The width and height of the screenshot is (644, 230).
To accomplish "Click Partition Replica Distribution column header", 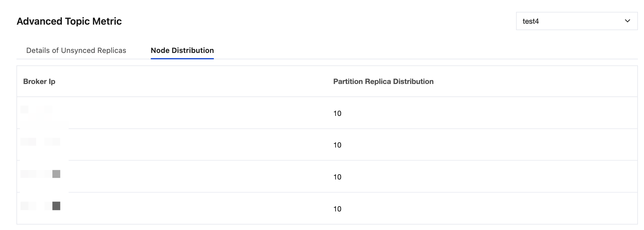I will pos(383,82).
